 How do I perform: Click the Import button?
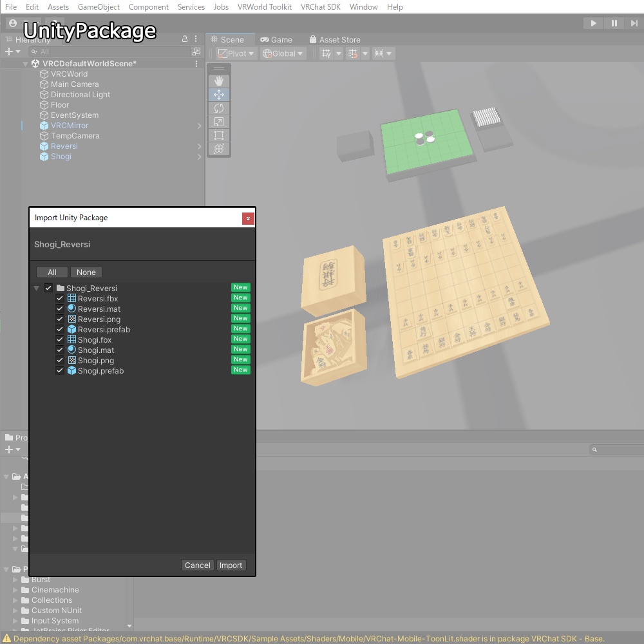(x=231, y=565)
